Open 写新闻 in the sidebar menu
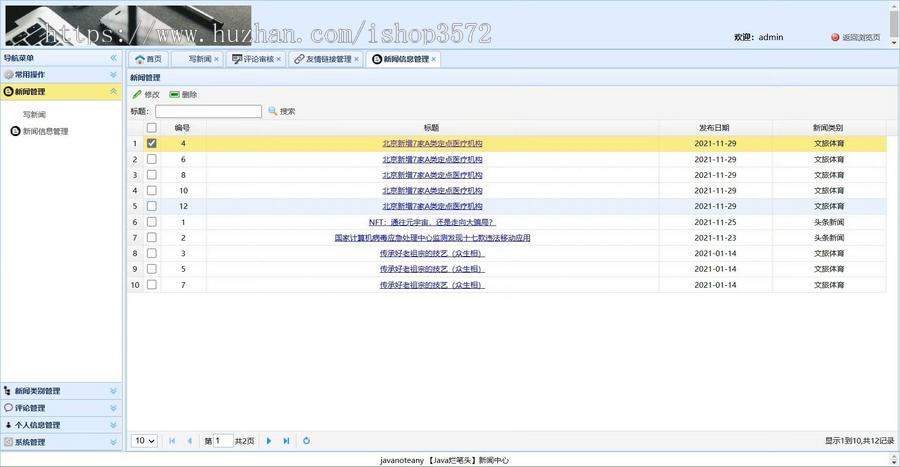The width and height of the screenshot is (900, 467). [x=34, y=115]
